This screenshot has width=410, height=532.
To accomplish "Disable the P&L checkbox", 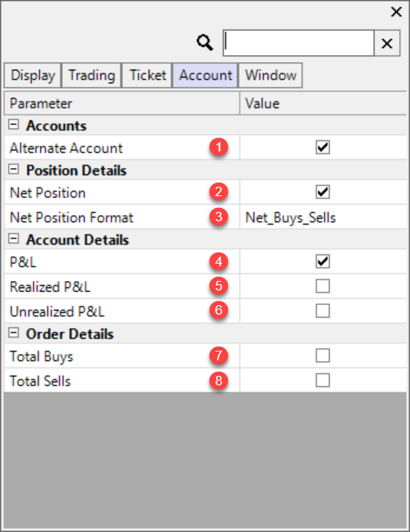I will pyautogui.click(x=322, y=261).
